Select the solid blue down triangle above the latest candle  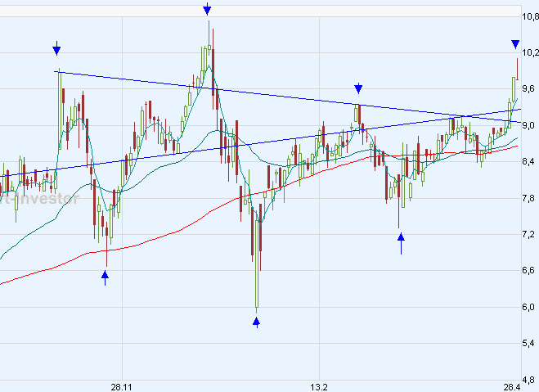pyautogui.click(x=515, y=44)
